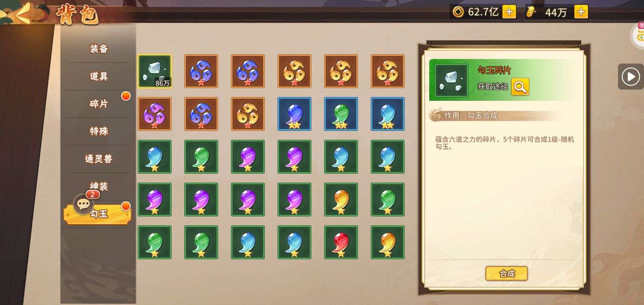The image size is (644, 305).
Task: Open the chat bubble with badge 2
Action: point(83,204)
